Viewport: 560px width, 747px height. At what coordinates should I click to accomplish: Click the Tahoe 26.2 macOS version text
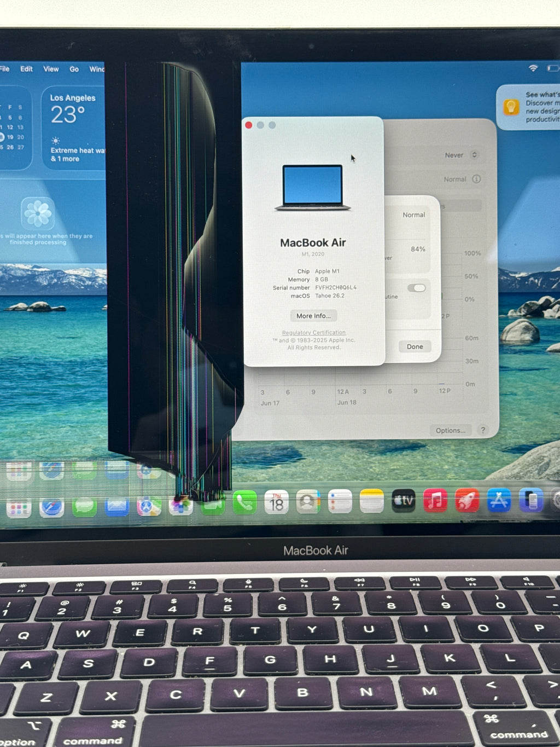330,296
